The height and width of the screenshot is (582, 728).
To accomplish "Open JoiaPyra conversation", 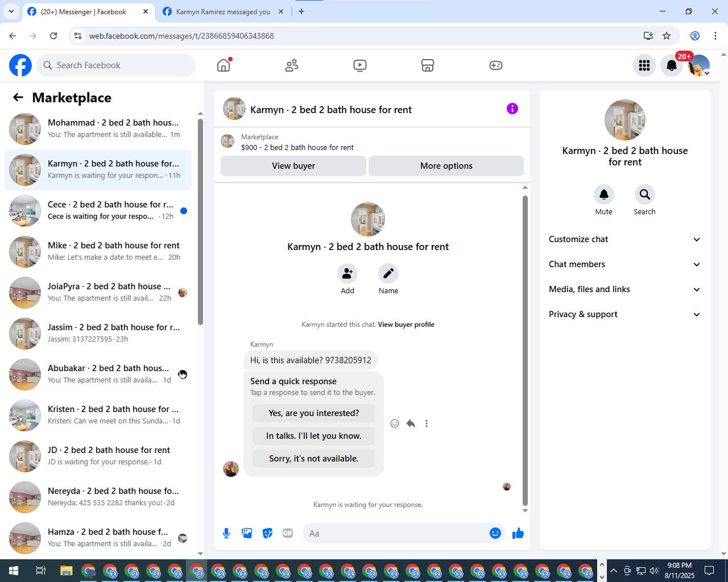I will tap(98, 293).
